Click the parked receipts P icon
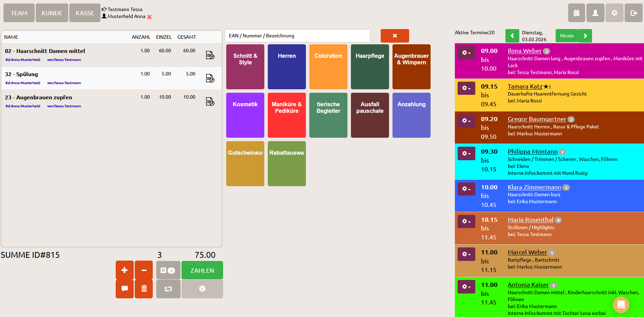Image resolution: width=644 pixels, height=317 pixels. click(168, 270)
